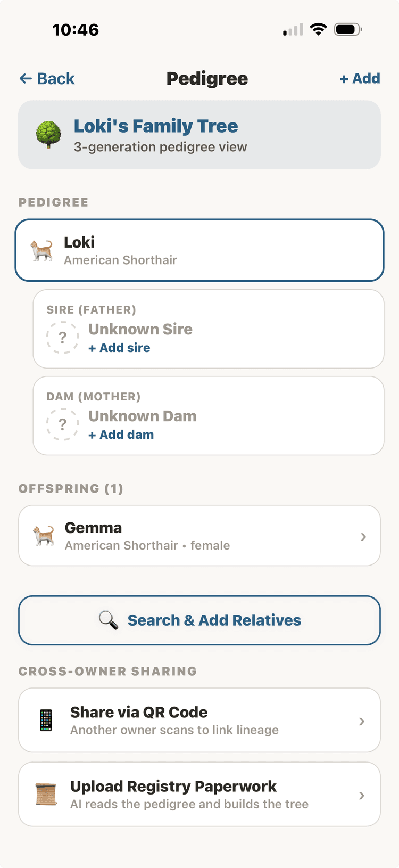Tap the Unknown Dam question mark placeholder
Screen dimensions: 399x868
click(x=63, y=424)
